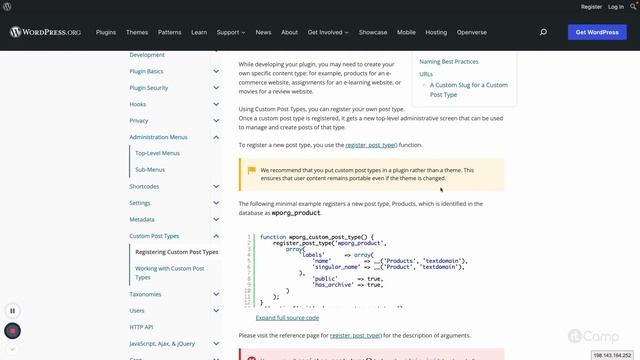Screen dimensions: 640x360
Task: Open the Hosting menu item
Action: pyautogui.click(x=436, y=32)
